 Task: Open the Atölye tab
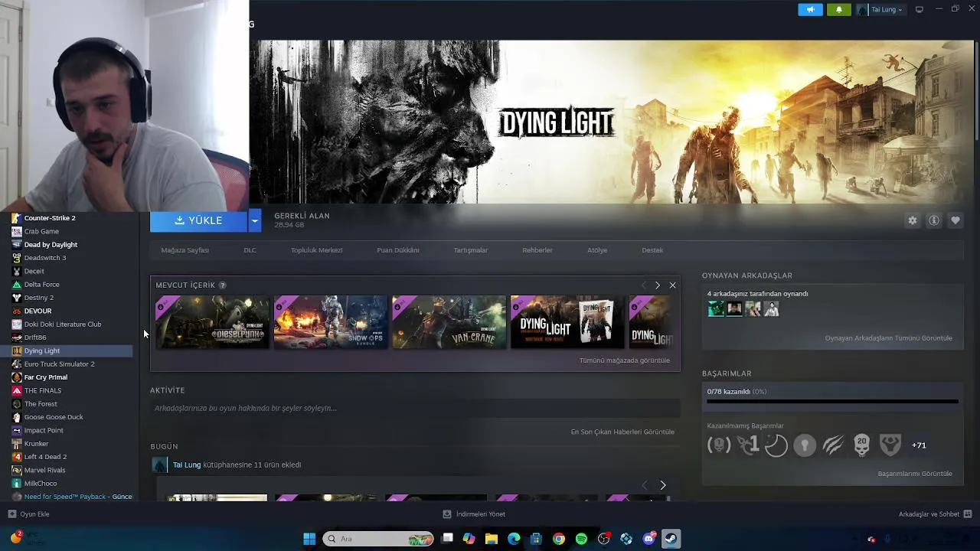(597, 250)
